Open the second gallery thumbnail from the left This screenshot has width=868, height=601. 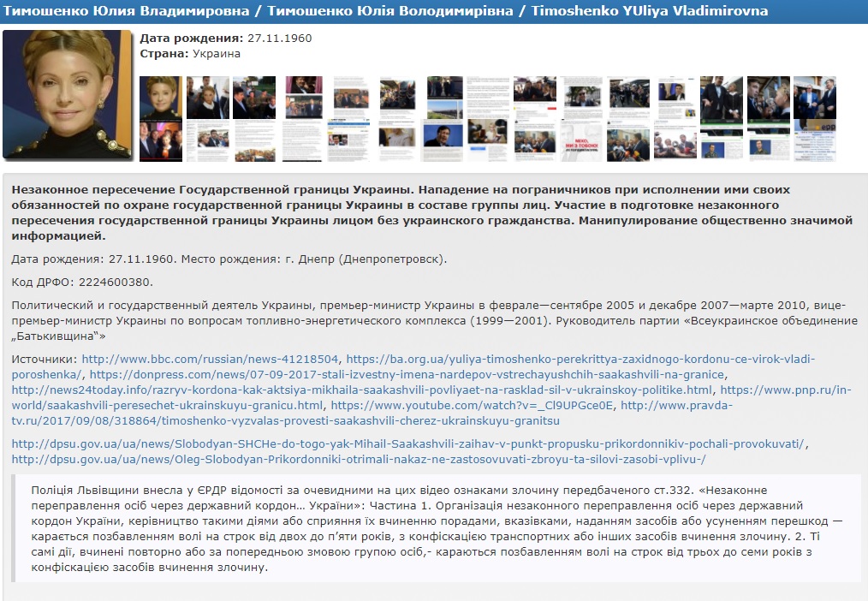(208, 118)
